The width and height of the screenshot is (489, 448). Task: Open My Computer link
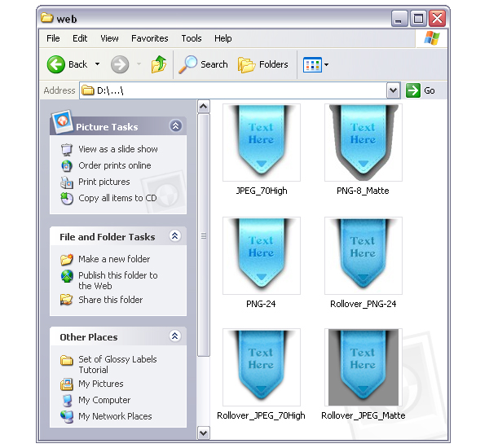pyautogui.click(x=104, y=400)
